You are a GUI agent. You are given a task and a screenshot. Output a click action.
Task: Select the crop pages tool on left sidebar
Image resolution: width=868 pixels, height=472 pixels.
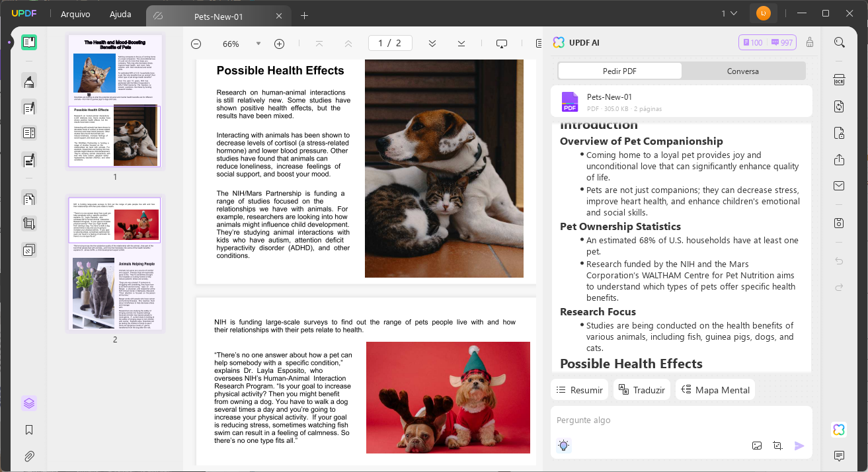[28, 223]
